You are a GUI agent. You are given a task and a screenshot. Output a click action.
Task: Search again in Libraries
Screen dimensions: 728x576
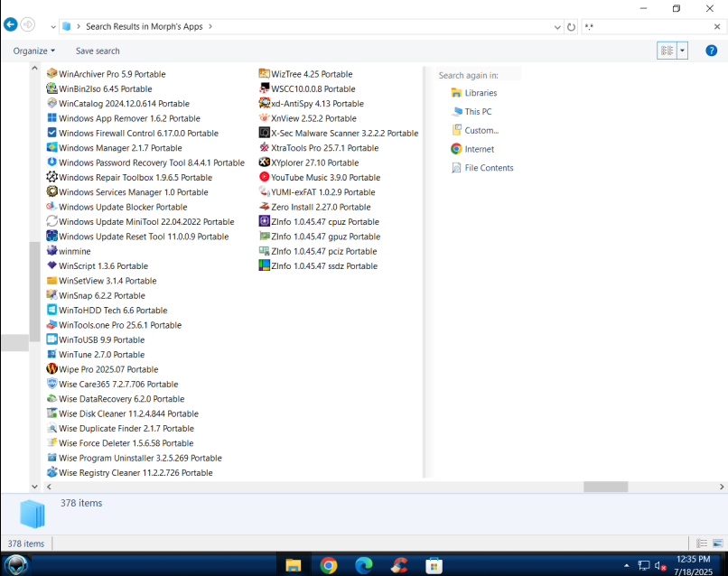click(474, 93)
